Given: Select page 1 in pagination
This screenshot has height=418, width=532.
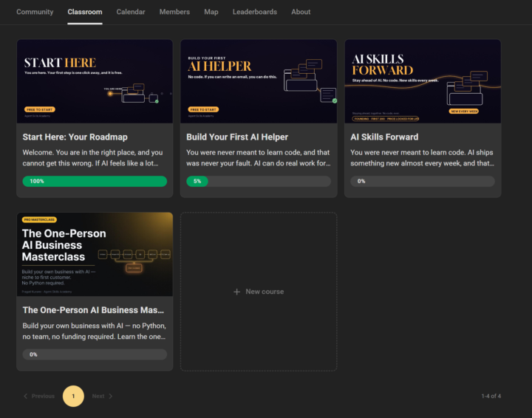Looking at the screenshot, I should (x=73, y=396).
